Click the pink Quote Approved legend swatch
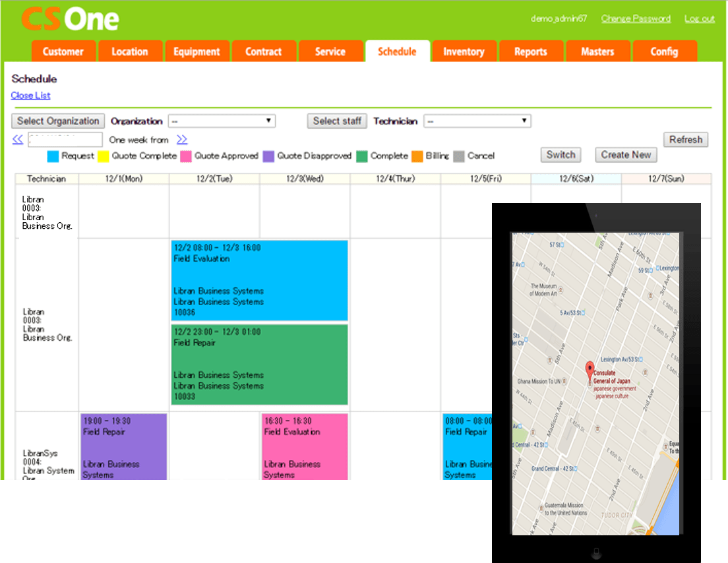The height and width of the screenshot is (563, 728). pyautogui.click(x=186, y=156)
